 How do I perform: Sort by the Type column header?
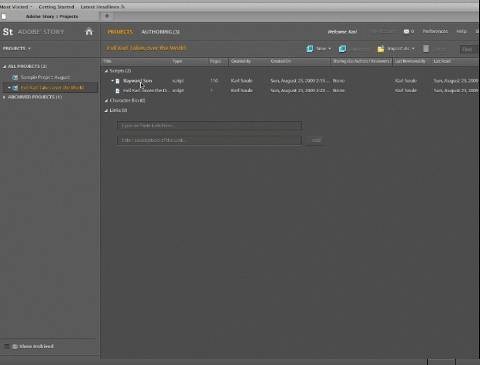point(177,61)
